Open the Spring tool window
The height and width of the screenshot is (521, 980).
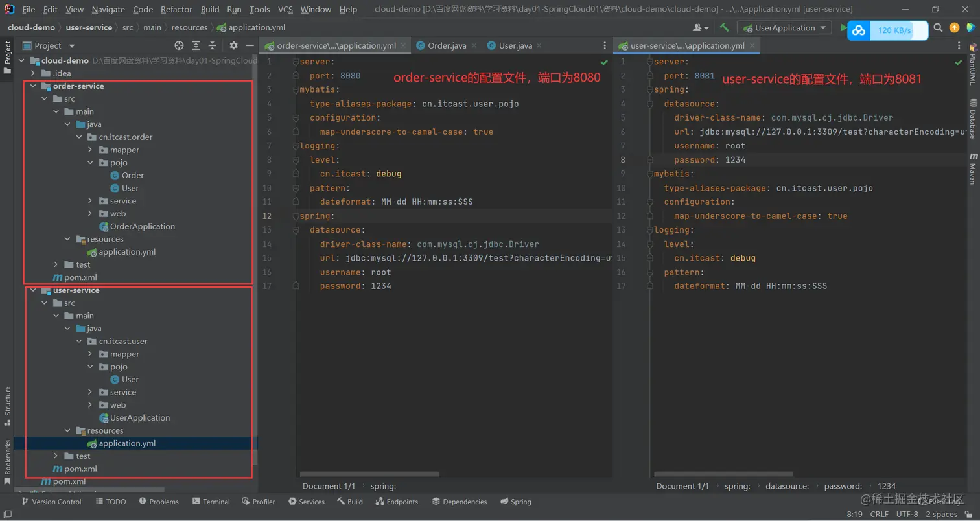(x=516, y=502)
